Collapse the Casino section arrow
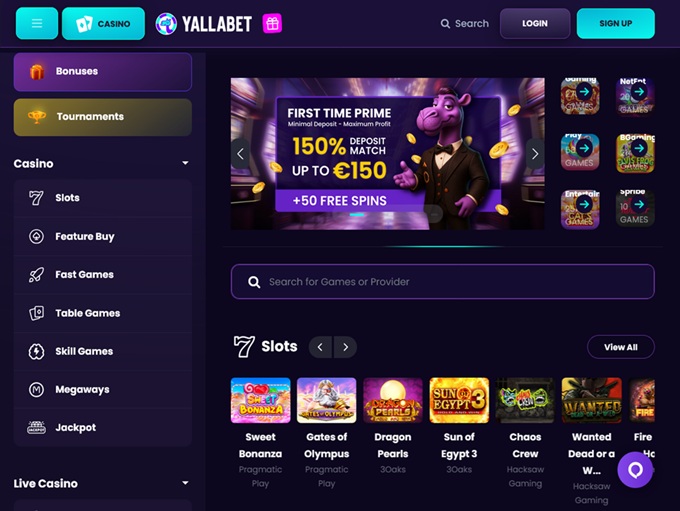The image size is (680, 511). click(185, 163)
